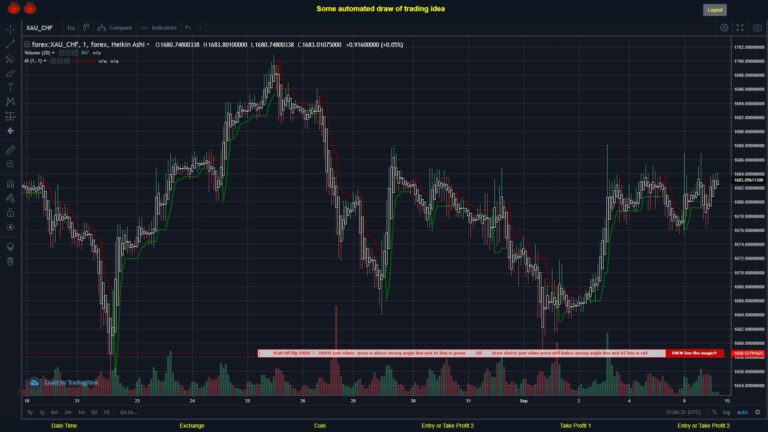
Task: Set time range to 1d
Action: tap(106, 412)
